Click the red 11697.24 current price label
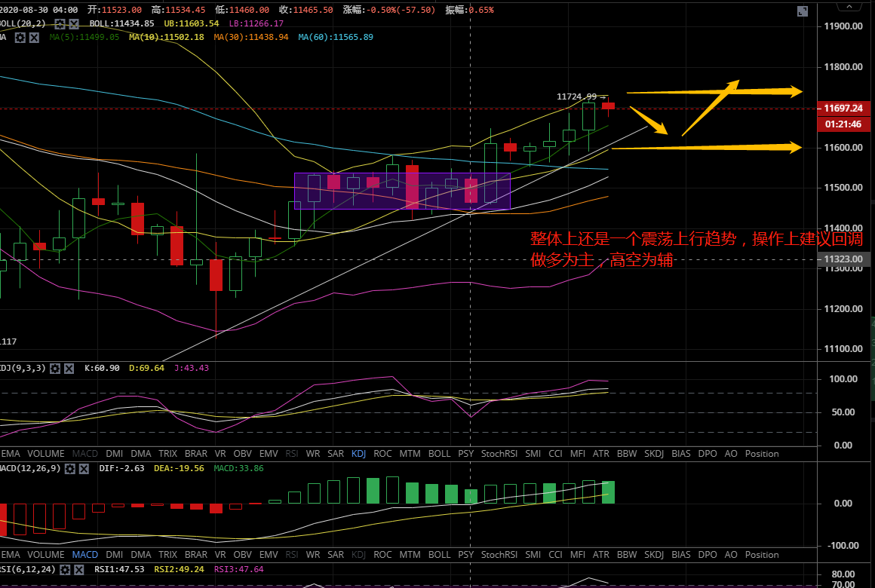875x588 pixels. coord(843,109)
